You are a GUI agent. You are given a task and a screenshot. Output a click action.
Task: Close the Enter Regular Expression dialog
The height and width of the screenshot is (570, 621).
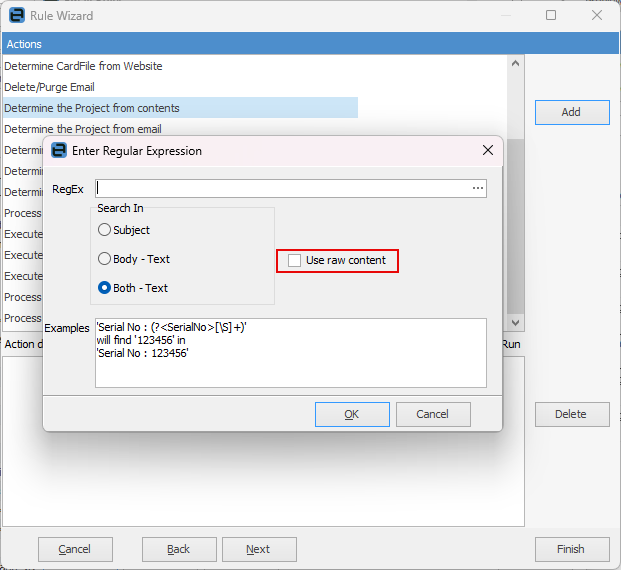[x=488, y=150]
